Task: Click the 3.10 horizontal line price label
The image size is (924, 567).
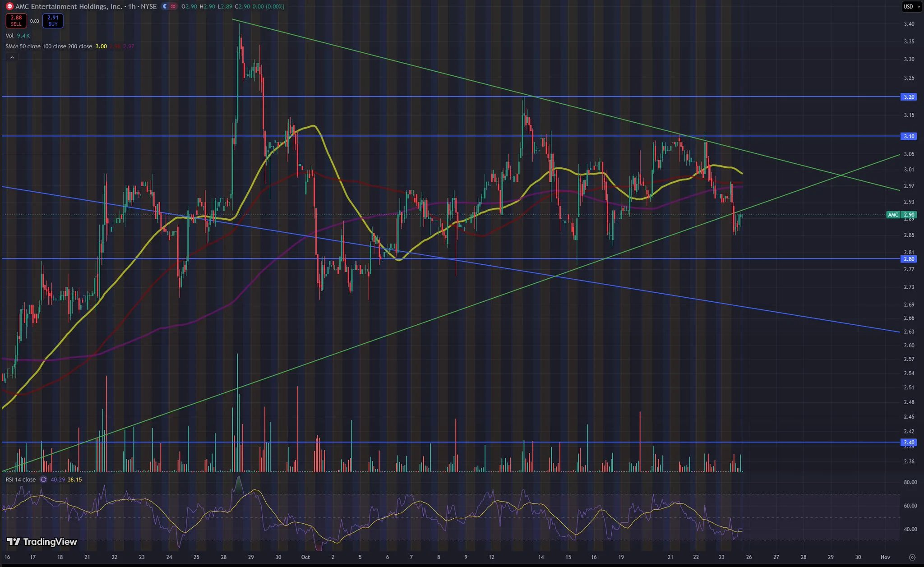Action: (x=909, y=136)
